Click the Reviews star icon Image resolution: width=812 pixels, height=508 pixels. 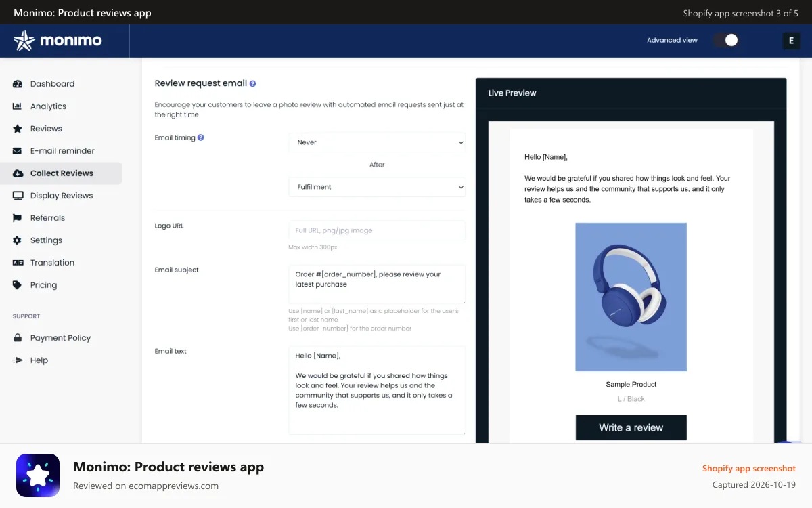[18, 129]
